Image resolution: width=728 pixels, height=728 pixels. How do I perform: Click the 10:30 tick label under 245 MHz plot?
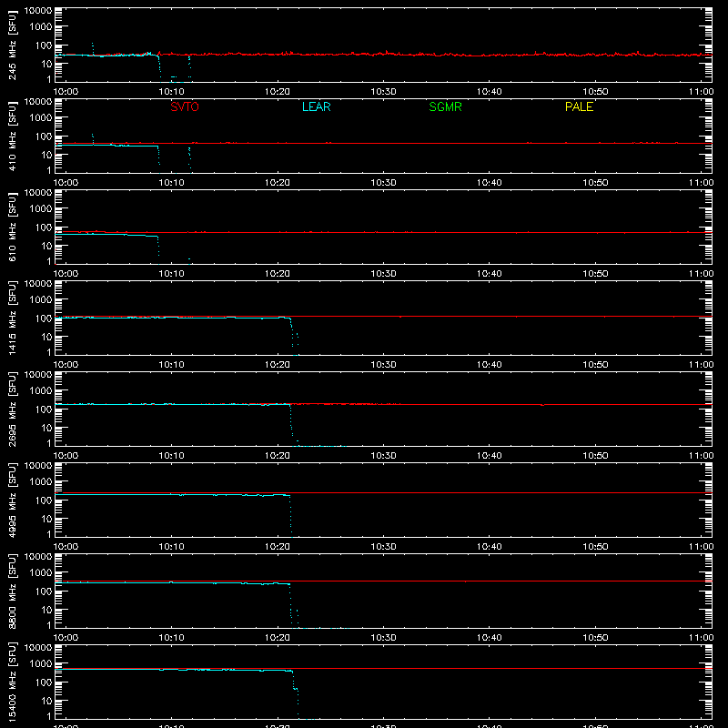(383, 92)
